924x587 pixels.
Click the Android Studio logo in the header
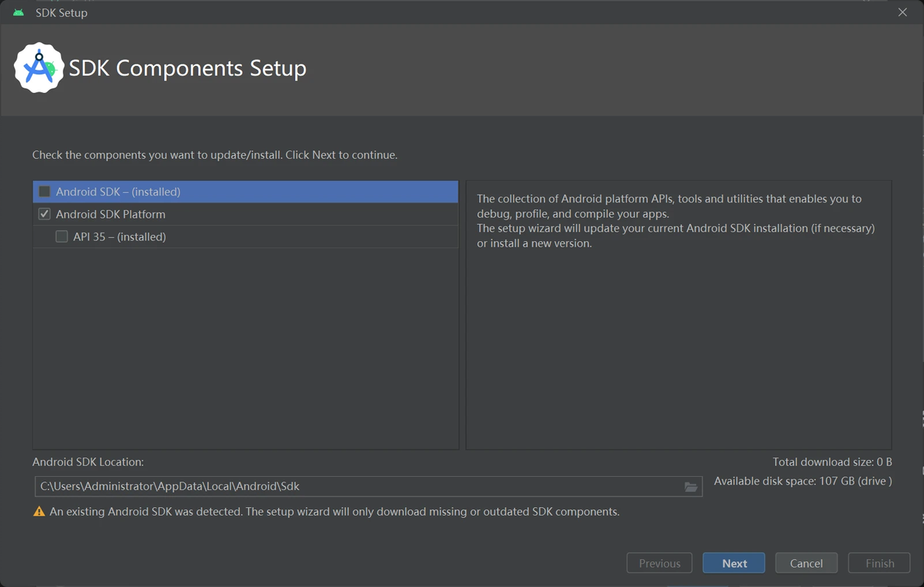(39, 68)
